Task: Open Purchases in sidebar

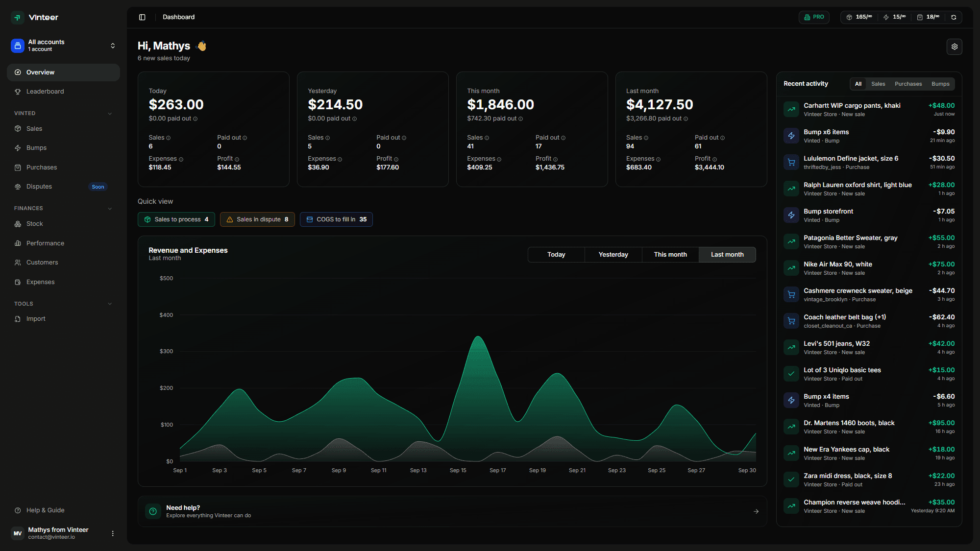Action: [63, 168]
